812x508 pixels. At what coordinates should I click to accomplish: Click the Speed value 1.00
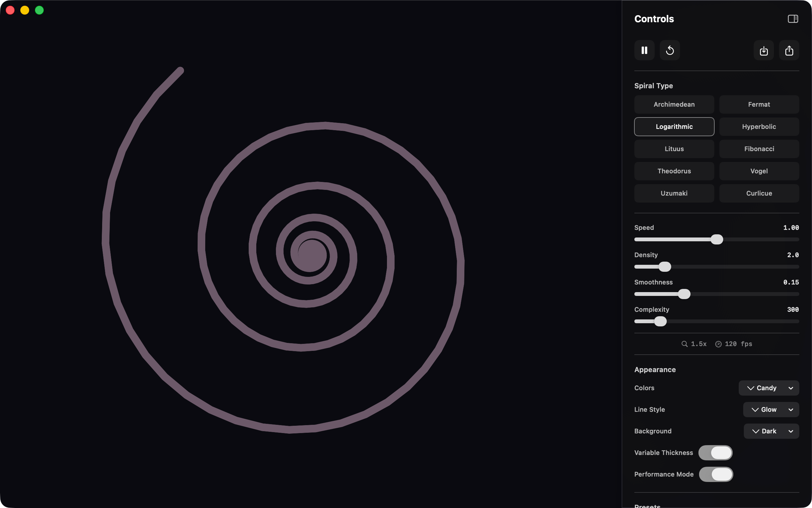791,228
